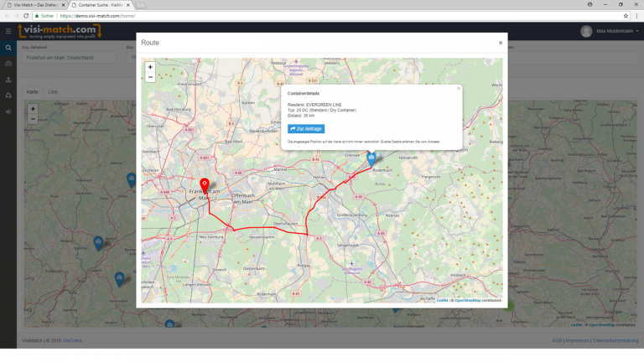
Task: Bookmark page with the star icon
Action: click(626, 15)
